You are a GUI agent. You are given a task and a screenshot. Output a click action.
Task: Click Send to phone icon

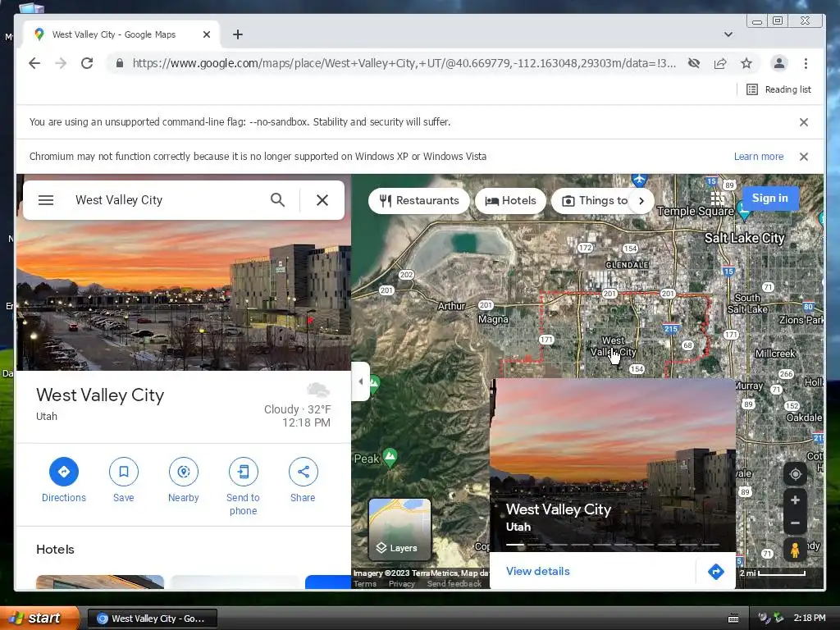point(243,472)
